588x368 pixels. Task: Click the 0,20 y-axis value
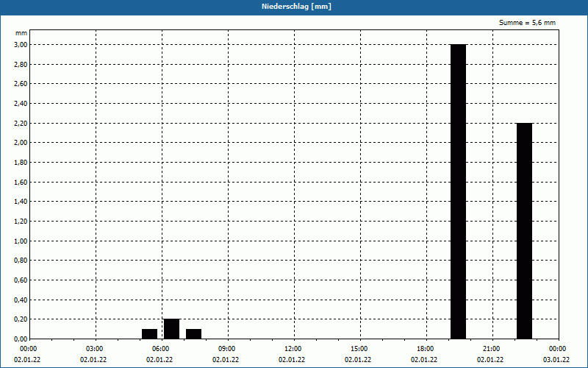21,319
